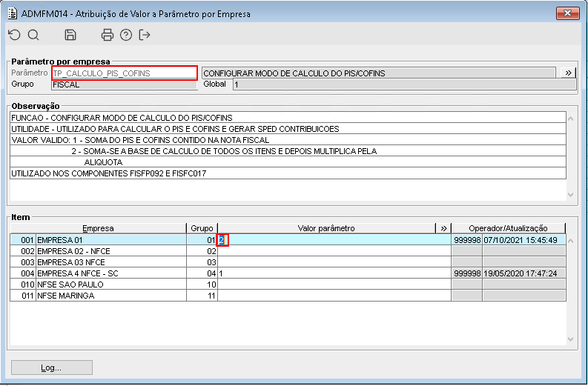Expand parameter description with >> button
The image size is (588, 386).
(569, 73)
